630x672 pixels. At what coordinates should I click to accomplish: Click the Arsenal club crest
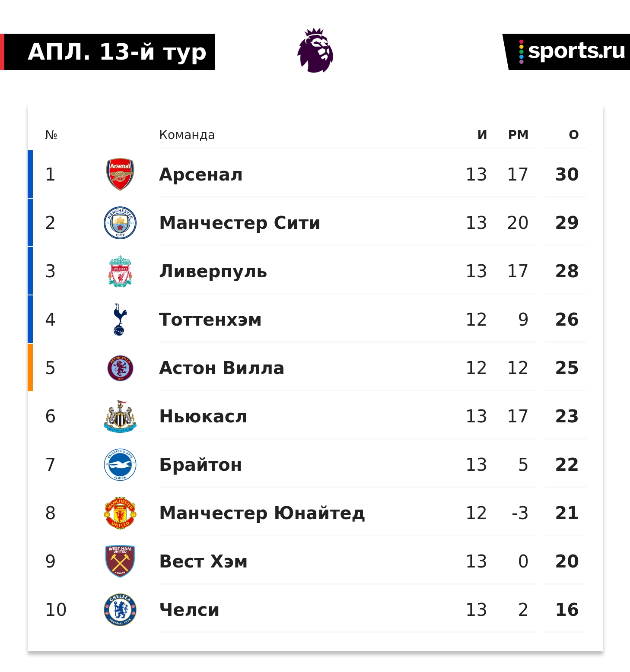(120, 174)
